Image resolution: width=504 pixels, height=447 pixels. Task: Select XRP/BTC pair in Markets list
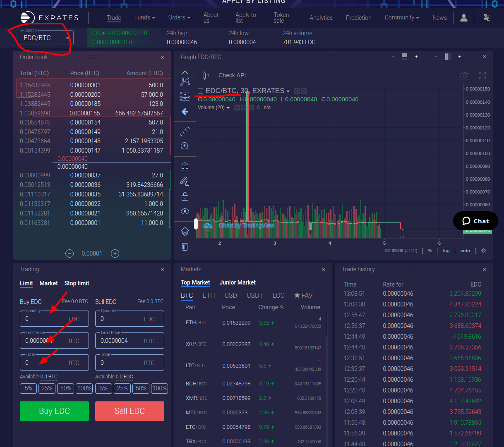tap(253, 344)
